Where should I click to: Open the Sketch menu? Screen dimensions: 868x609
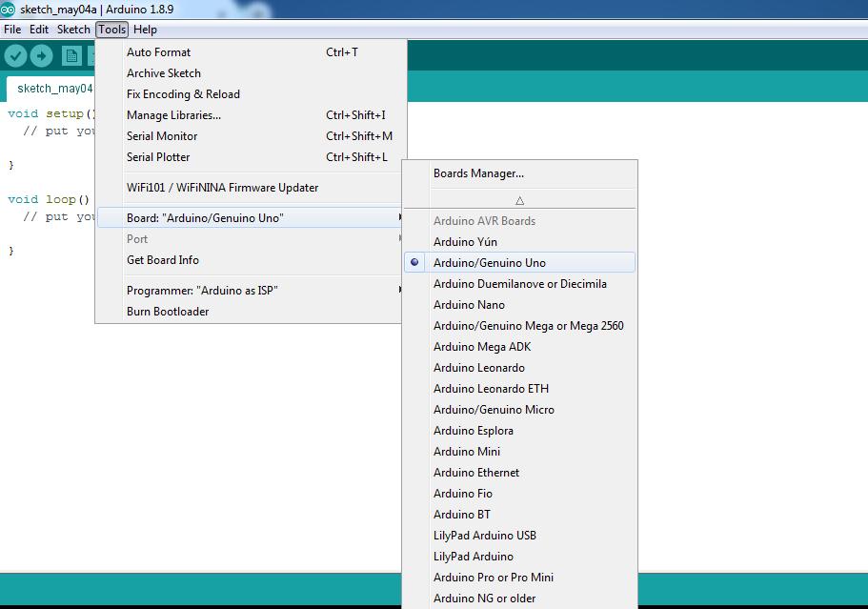pyautogui.click(x=73, y=30)
